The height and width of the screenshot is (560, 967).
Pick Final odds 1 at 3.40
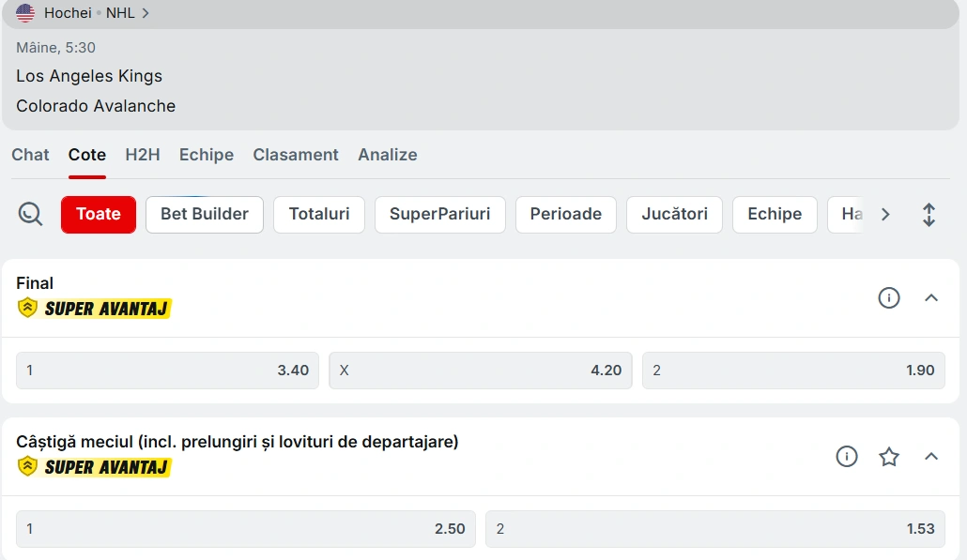coord(167,371)
